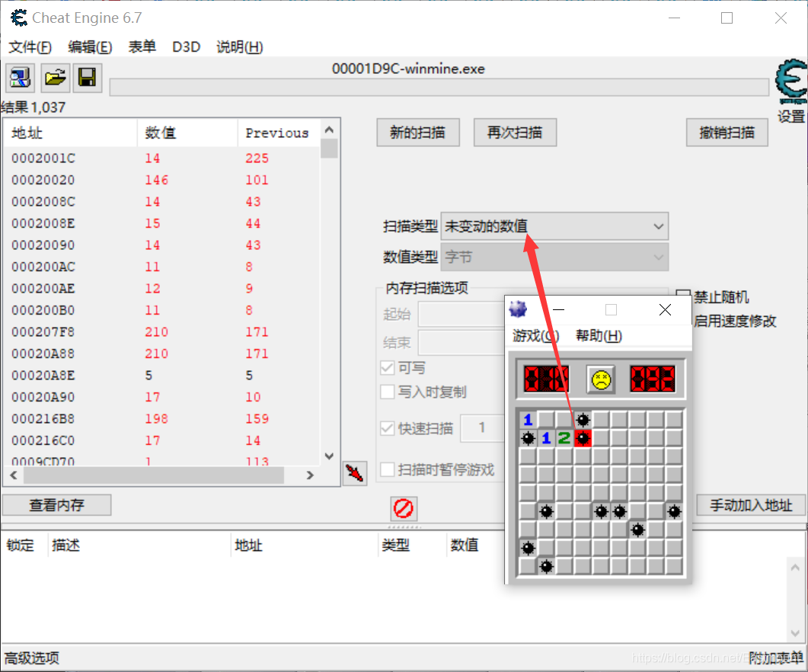
Task: Click the red arrow add-to-list icon
Action: click(x=355, y=473)
